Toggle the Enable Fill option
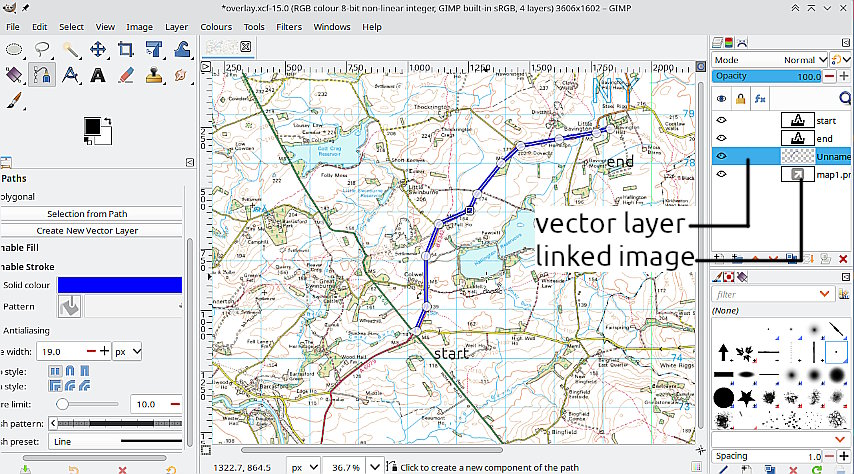854x474 pixels. (20, 248)
